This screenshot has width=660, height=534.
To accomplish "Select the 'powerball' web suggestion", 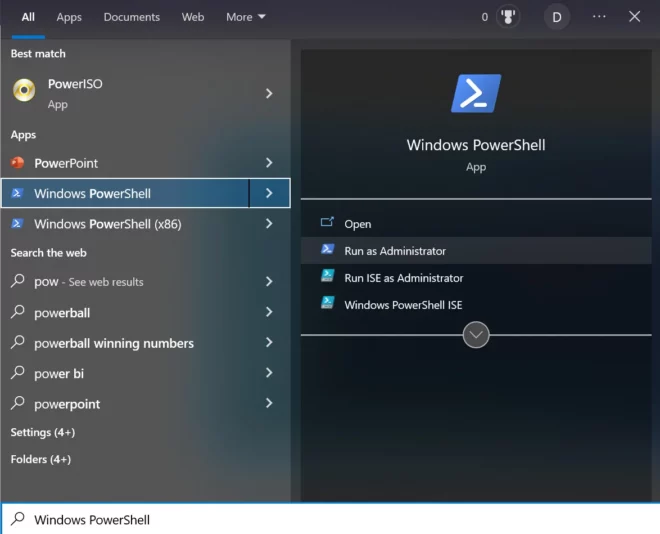I will (x=126, y=312).
